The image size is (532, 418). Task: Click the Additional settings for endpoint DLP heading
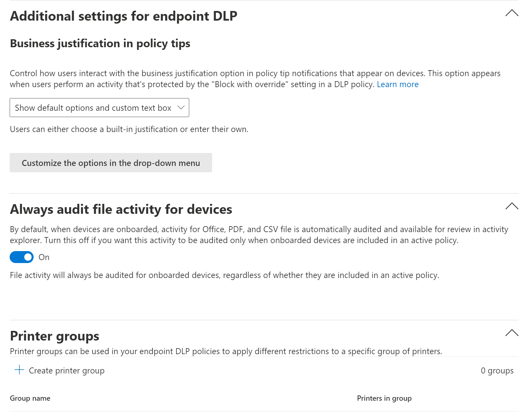(123, 16)
